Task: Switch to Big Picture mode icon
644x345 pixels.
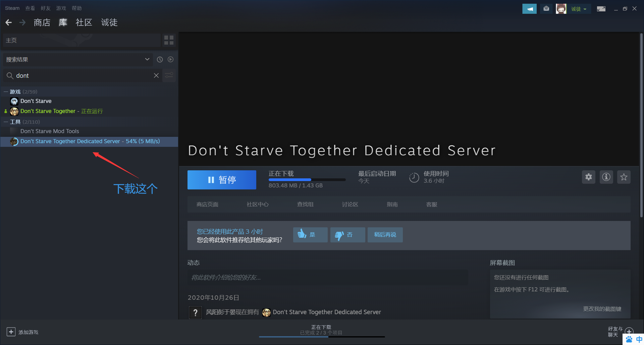Action: coord(601,9)
